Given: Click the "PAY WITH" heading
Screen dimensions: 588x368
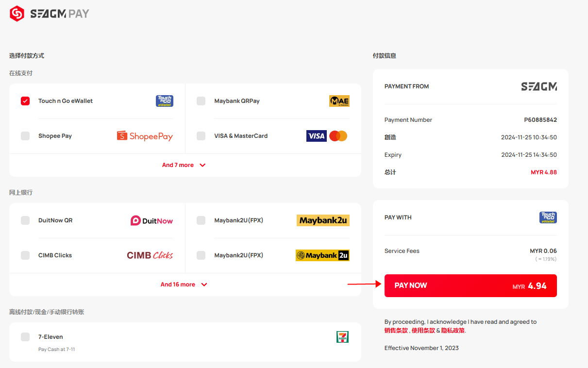Looking at the screenshot, I should point(398,217).
